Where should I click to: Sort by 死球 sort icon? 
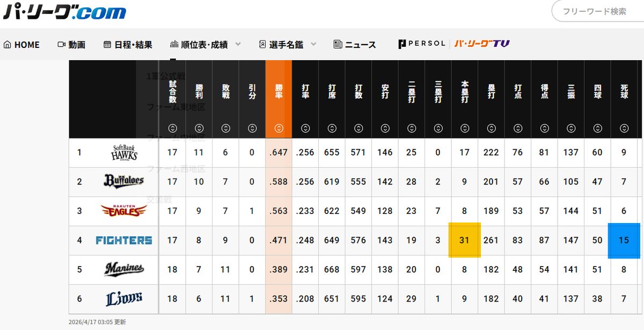624,128
